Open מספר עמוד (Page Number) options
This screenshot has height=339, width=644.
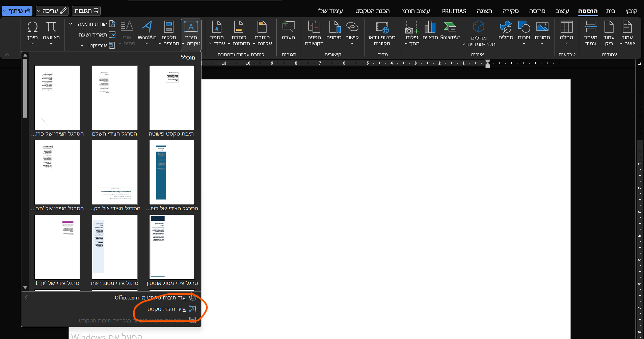tap(217, 33)
